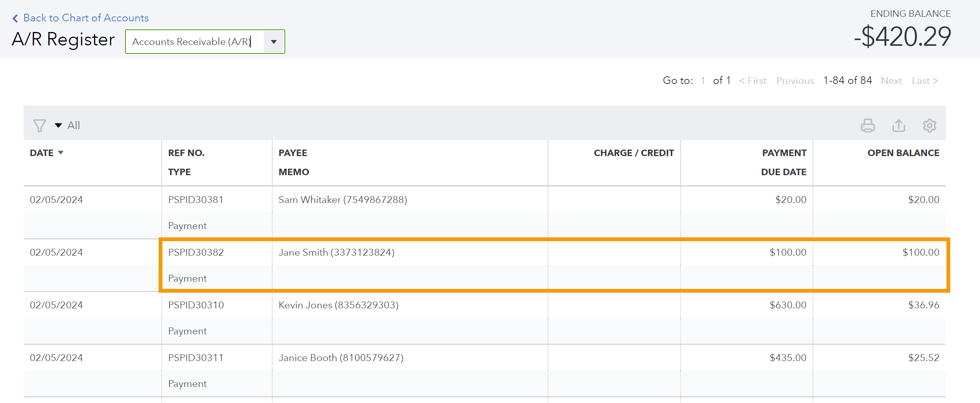980x403 pixels.
Task: Click the OPEN BALANCE column header
Action: (x=903, y=153)
